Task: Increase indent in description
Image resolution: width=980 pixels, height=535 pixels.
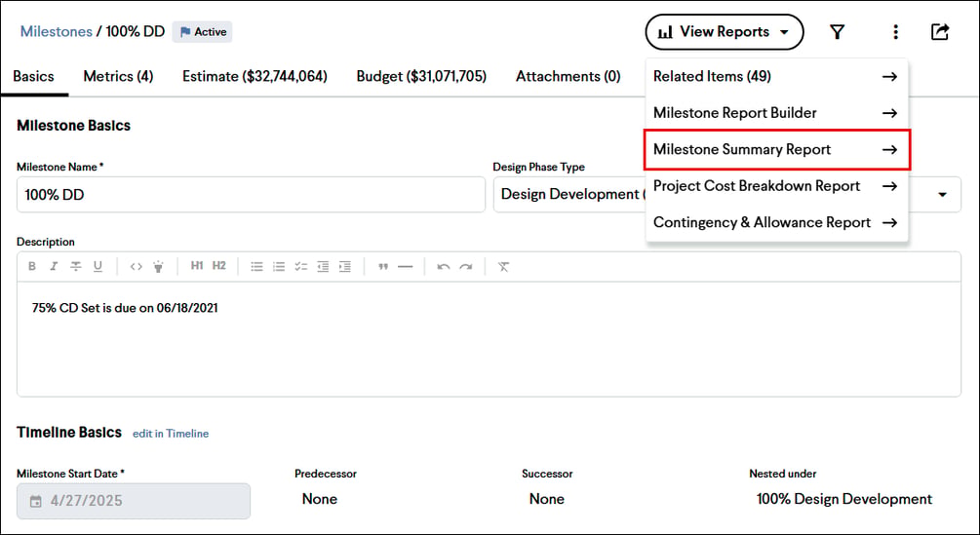Action: point(345,267)
